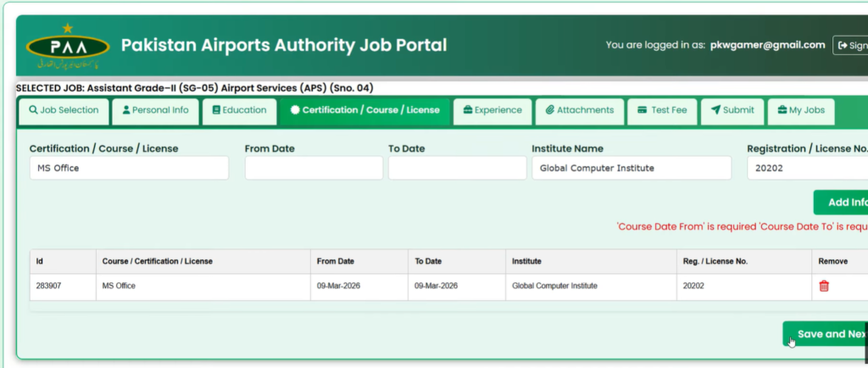Click the PAA logo icon
Image resolution: width=868 pixels, height=368 pixels.
pyautogui.click(x=68, y=47)
